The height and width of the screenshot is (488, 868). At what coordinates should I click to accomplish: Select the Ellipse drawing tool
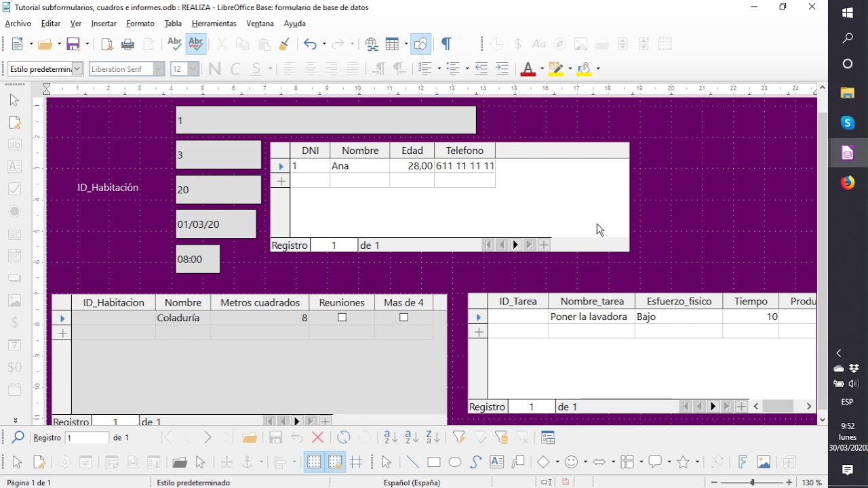click(x=455, y=462)
